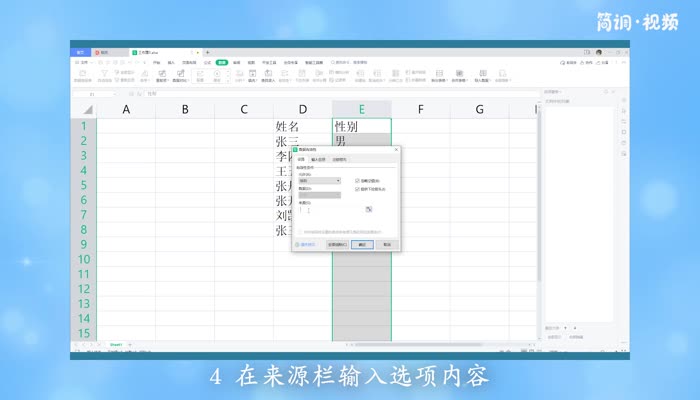Toggle the In-cell dropdown checkbox
The image size is (700, 400).
click(357, 188)
